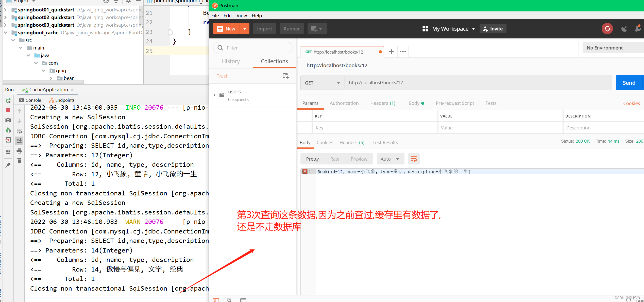Image resolution: width=644 pixels, height=302 pixels.
Task: Open Postman File menu
Action: tap(215, 15)
